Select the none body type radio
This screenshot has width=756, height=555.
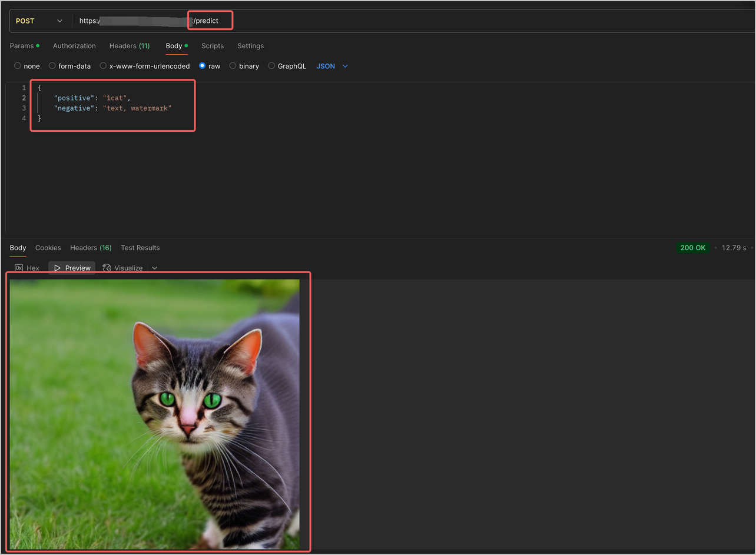coord(18,66)
